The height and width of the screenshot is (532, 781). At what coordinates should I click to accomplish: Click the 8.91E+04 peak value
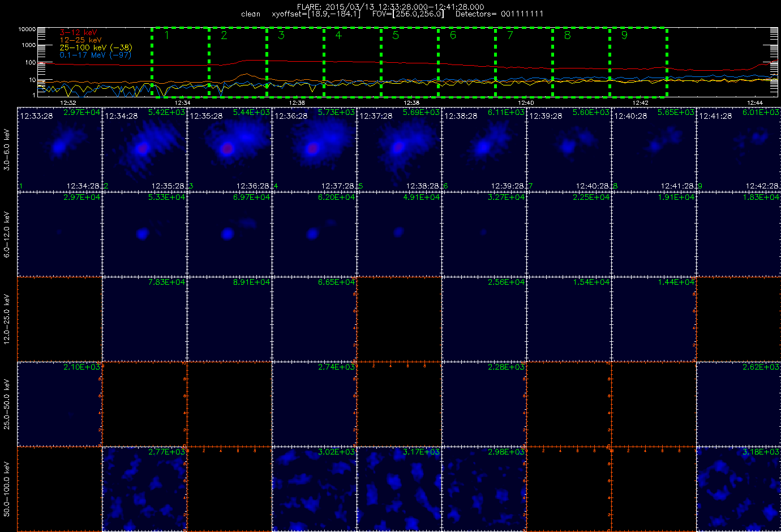pos(251,282)
